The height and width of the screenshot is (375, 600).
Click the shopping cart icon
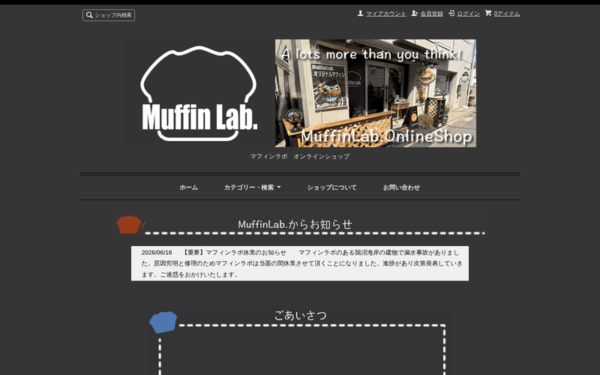[x=488, y=13]
